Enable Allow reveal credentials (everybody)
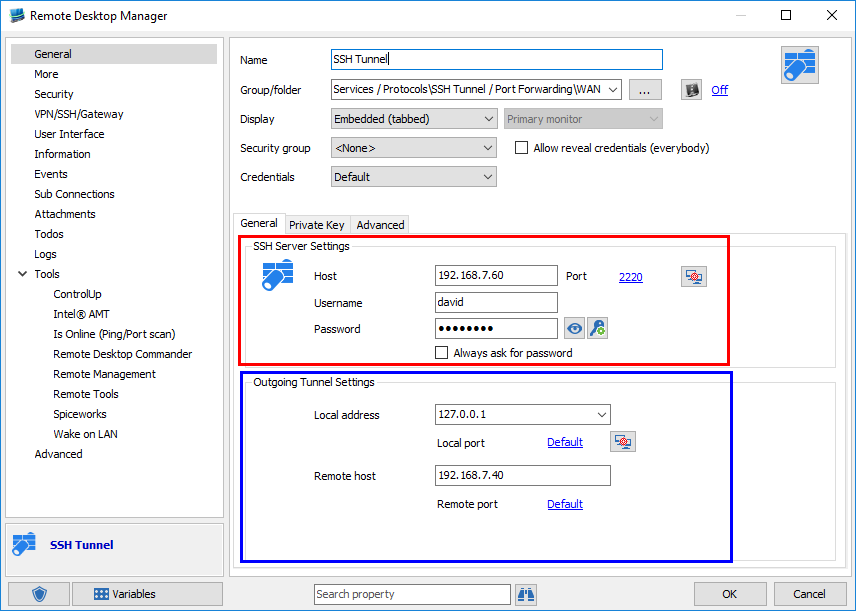This screenshot has height=611, width=856. coord(521,147)
